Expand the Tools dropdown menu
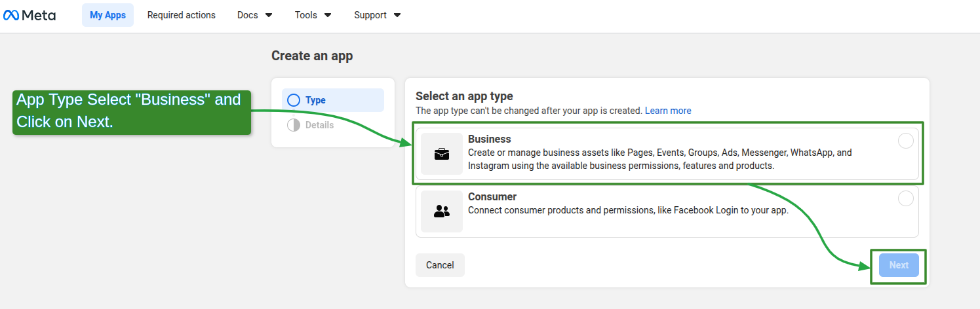The width and height of the screenshot is (980, 309). (313, 15)
